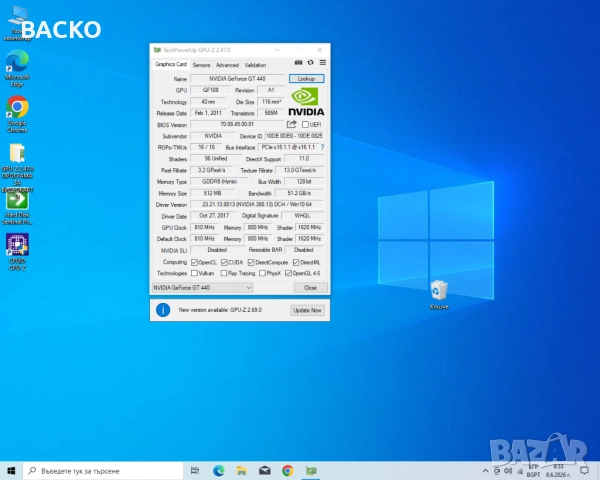Image resolution: width=600 pixels, height=480 pixels.
Task: Click the Release Date Feb 1, 2011 value
Action: coord(208,113)
